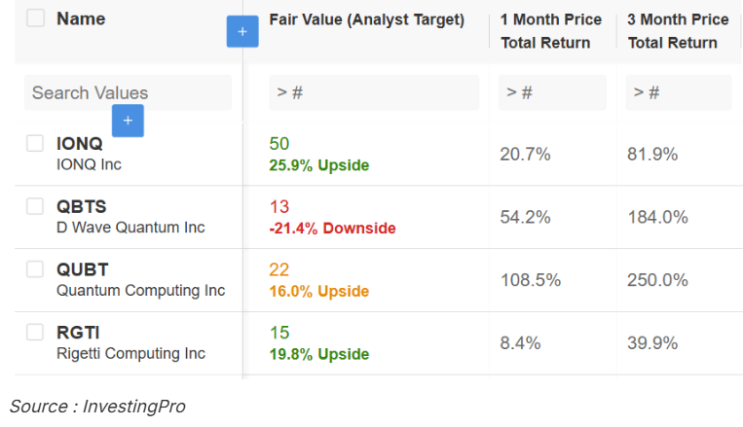Click IONQ's 25.9% Upside fair value

319,165
